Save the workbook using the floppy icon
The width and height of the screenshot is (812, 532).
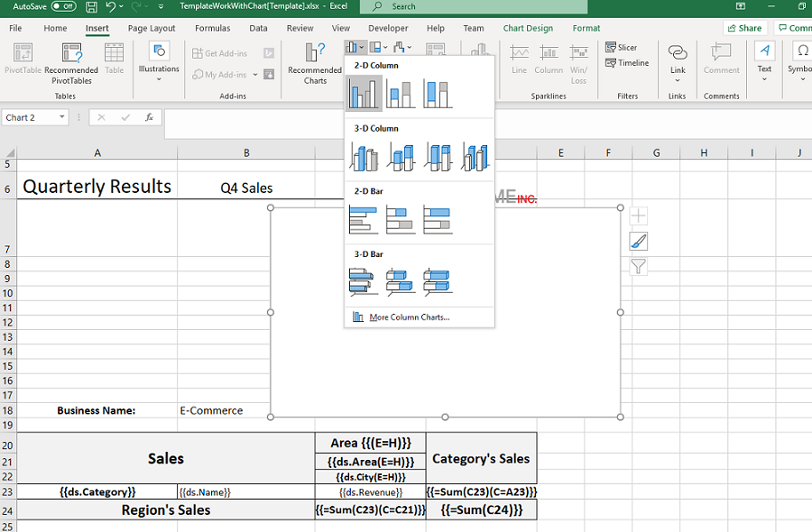[92, 6]
